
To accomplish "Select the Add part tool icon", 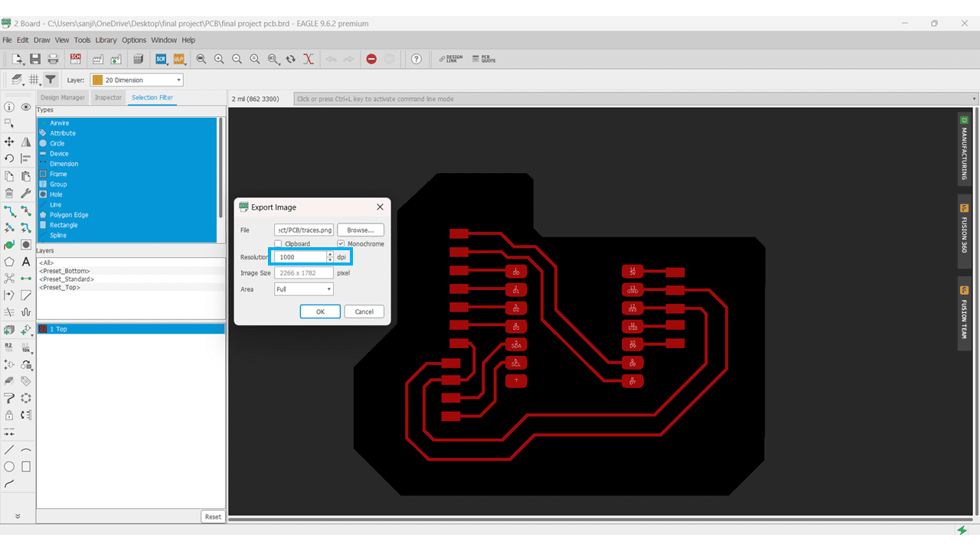I will coord(9,330).
